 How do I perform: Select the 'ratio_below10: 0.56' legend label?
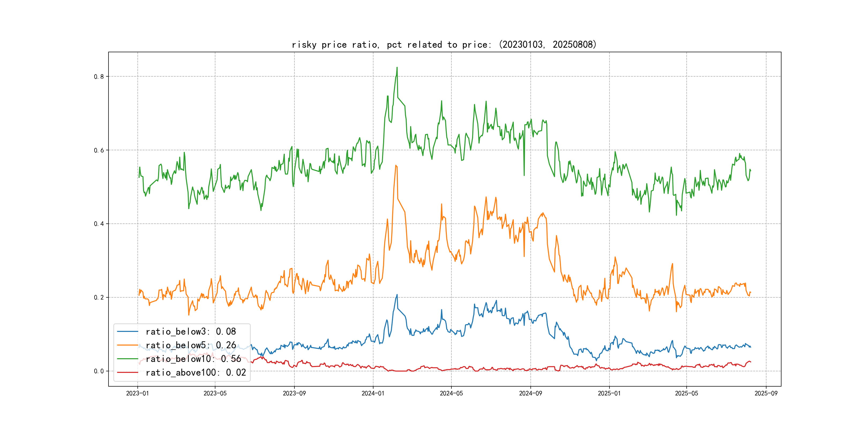[193, 359]
